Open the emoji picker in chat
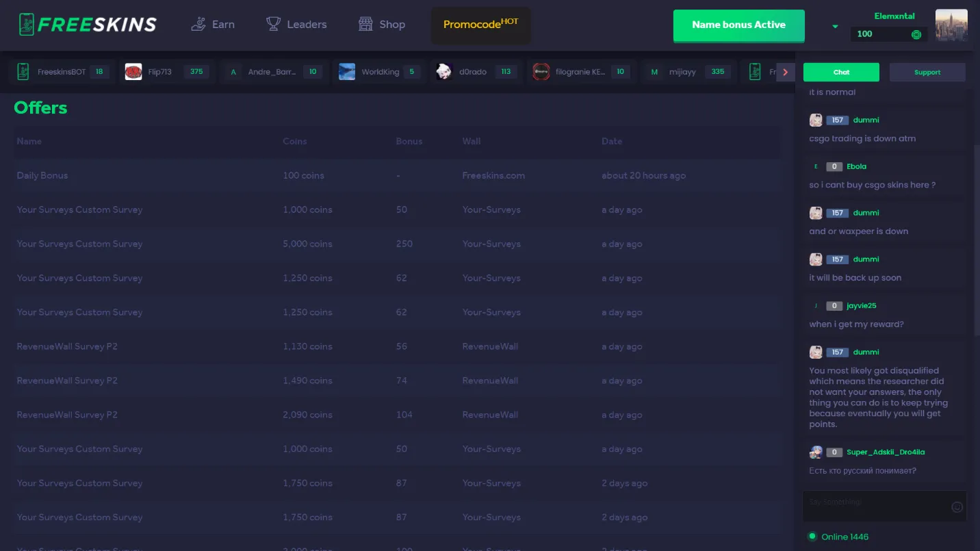Image resolution: width=980 pixels, height=551 pixels. 957,507
